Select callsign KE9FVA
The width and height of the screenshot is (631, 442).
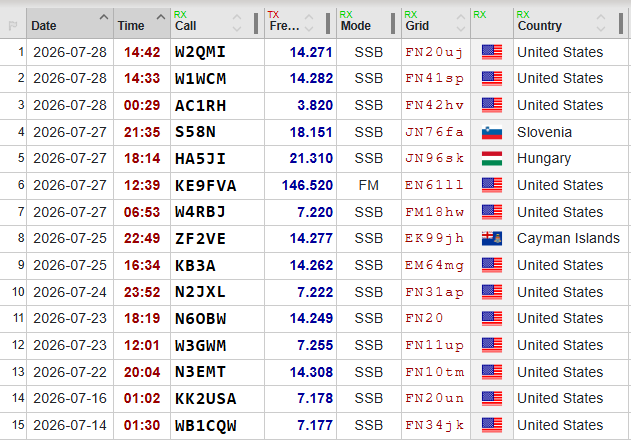205,186
